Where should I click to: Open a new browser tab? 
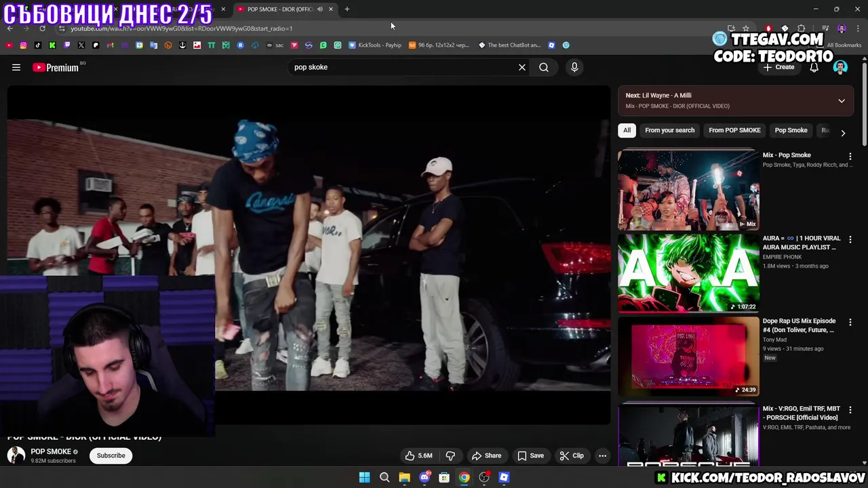[347, 9]
